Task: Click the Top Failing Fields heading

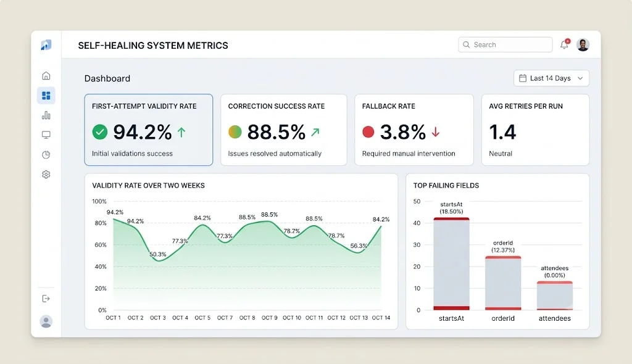Action: click(446, 186)
